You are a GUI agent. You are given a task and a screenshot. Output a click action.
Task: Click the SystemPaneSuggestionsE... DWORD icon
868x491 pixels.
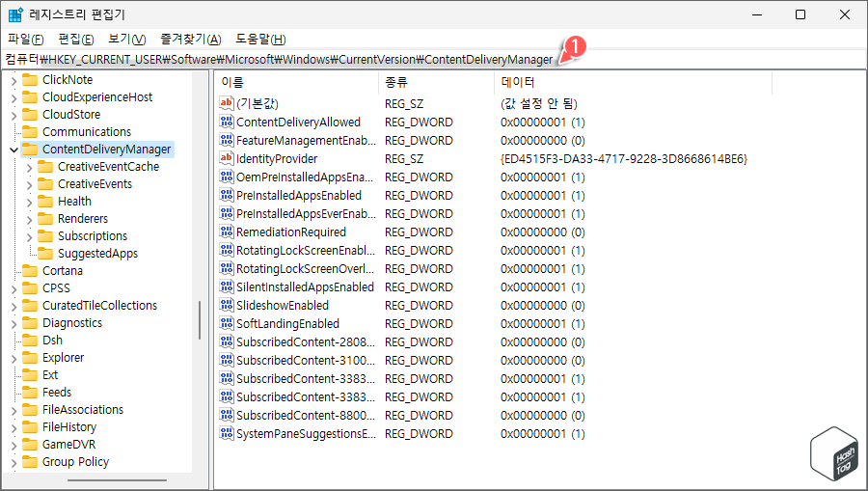pyautogui.click(x=227, y=433)
